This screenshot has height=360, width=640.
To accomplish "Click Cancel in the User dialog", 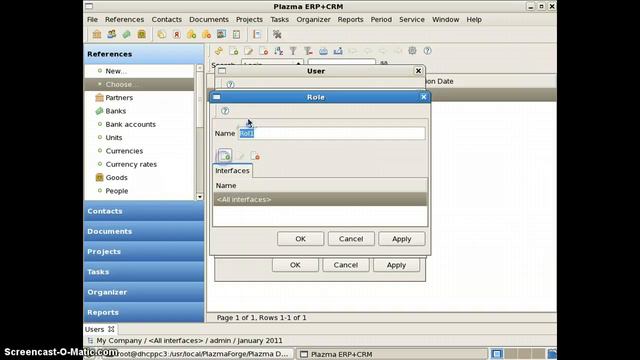I will click(x=346, y=265).
